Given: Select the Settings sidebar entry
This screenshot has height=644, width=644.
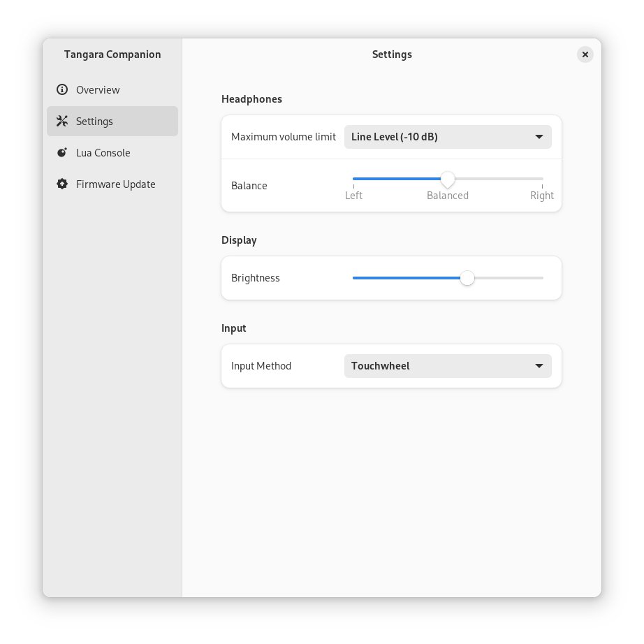Looking at the screenshot, I should (x=112, y=121).
